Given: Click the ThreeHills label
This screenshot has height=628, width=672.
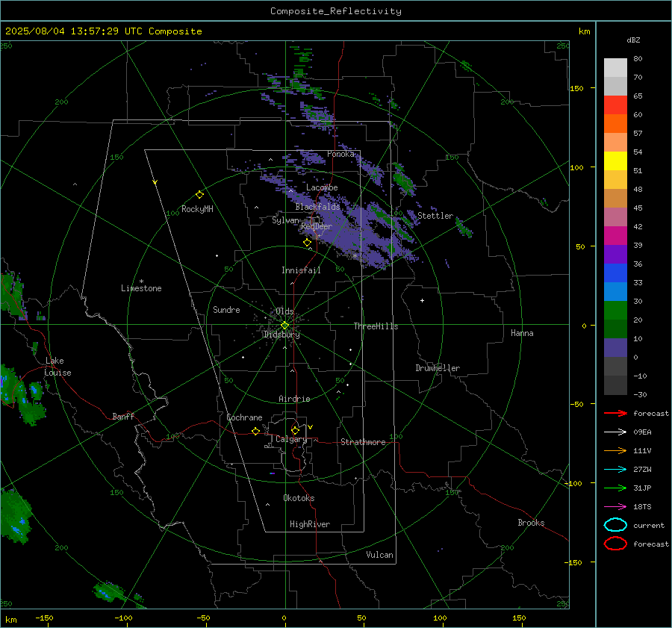Looking at the screenshot, I should tap(376, 326).
